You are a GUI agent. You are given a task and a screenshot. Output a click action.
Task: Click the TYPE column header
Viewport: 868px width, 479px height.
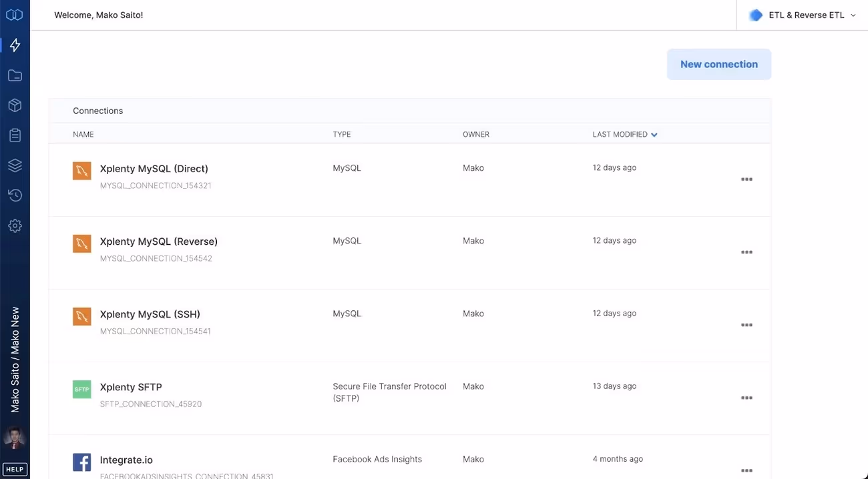click(342, 134)
